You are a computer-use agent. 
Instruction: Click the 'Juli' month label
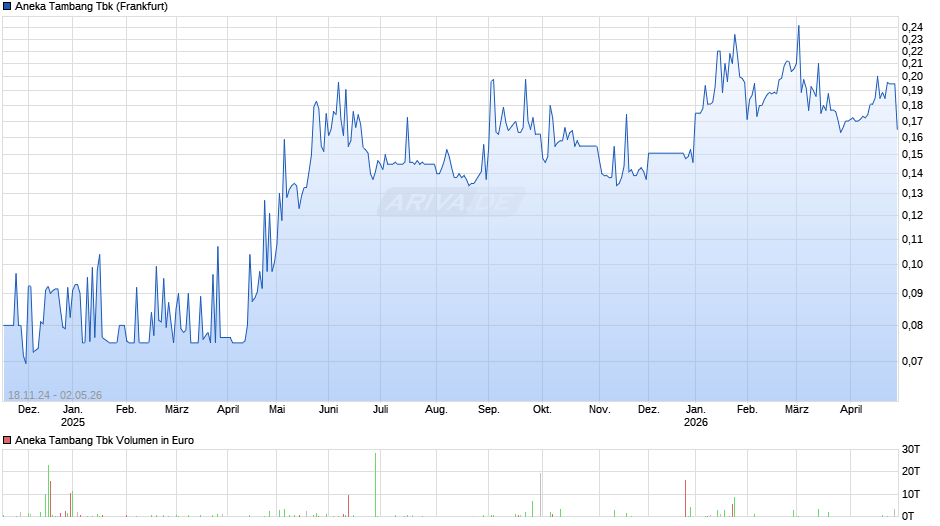[x=381, y=410]
